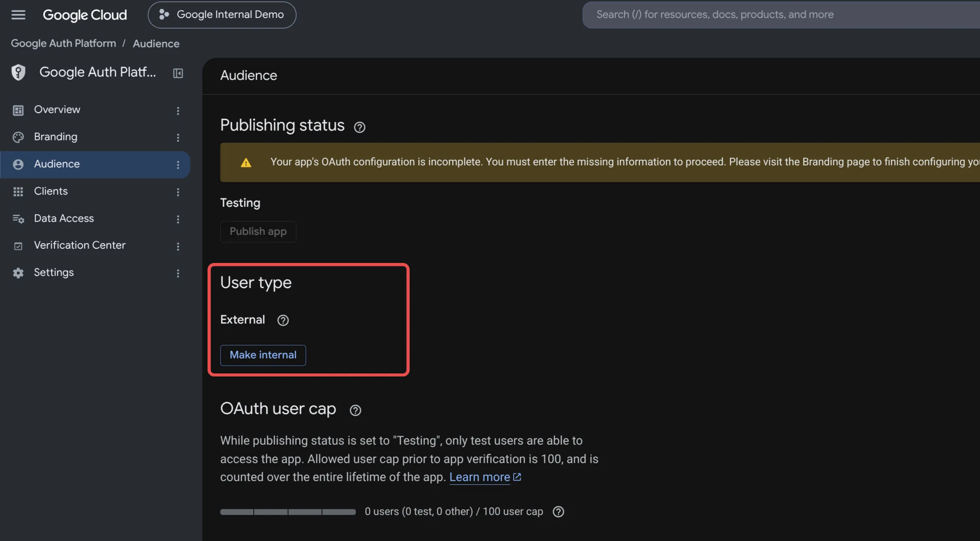Screen dimensions: 980x541
Task: Click the OAuth configuration incomplete warning text
Action: (x=625, y=162)
